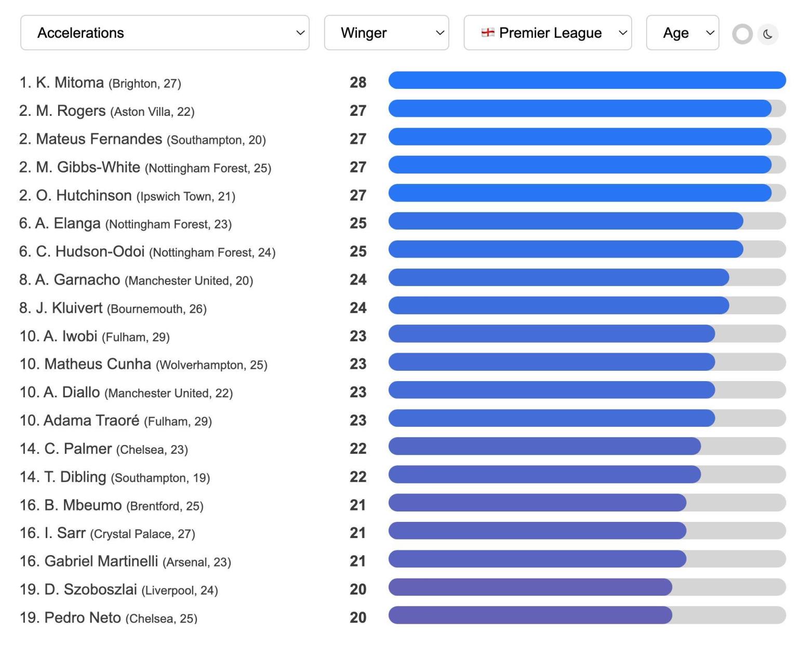This screenshot has height=646, width=812.
Task: Click the England flag in the league selector
Action: click(x=488, y=33)
